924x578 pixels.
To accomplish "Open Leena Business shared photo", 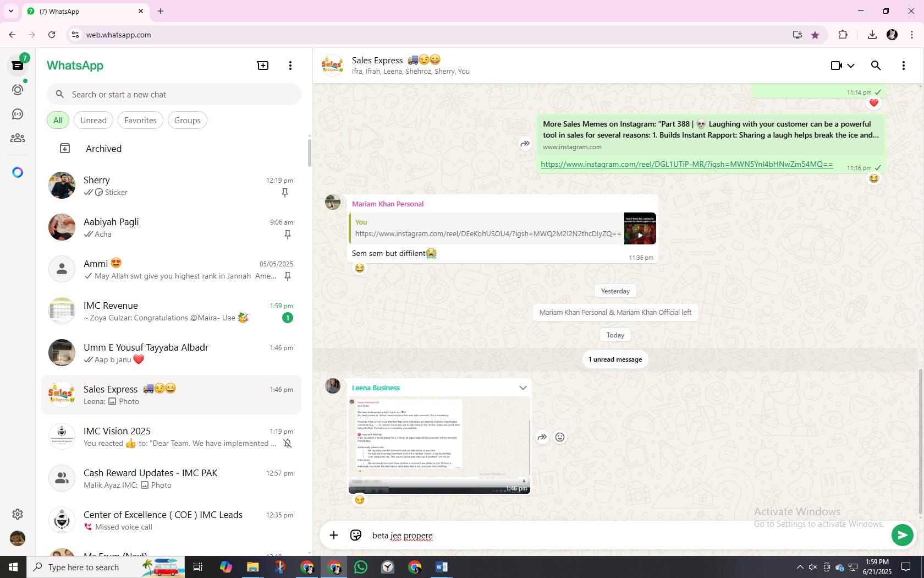I will 439,445.
